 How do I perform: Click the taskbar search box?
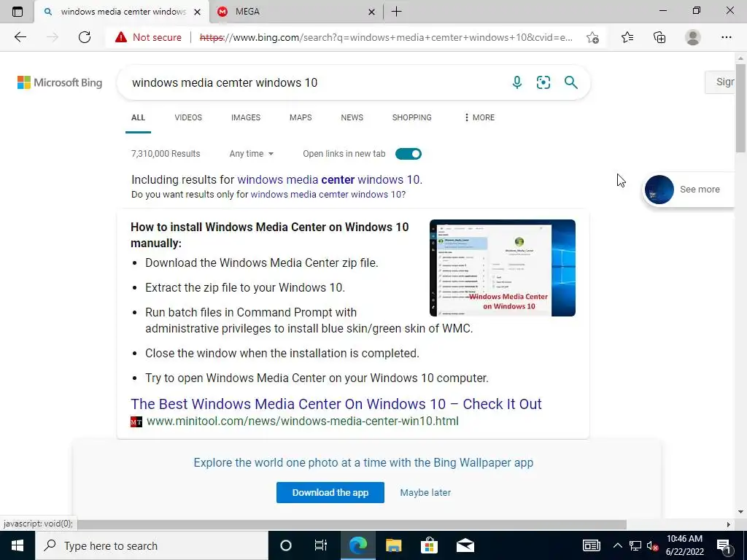pos(152,545)
